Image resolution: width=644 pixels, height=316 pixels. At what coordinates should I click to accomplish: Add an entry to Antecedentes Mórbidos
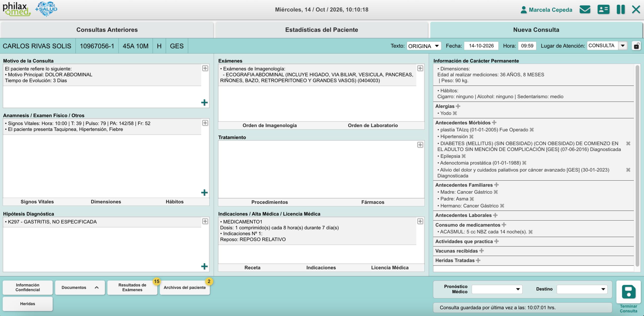tap(494, 123)
